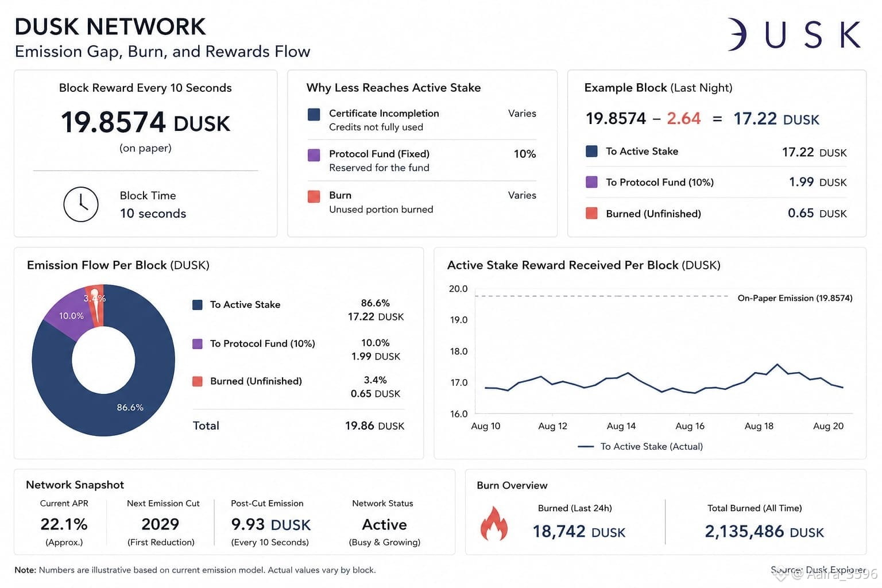
Task: Select the purple swatch beside Protocol Fund (Fixed)
Action: click(x=314, y=155)
